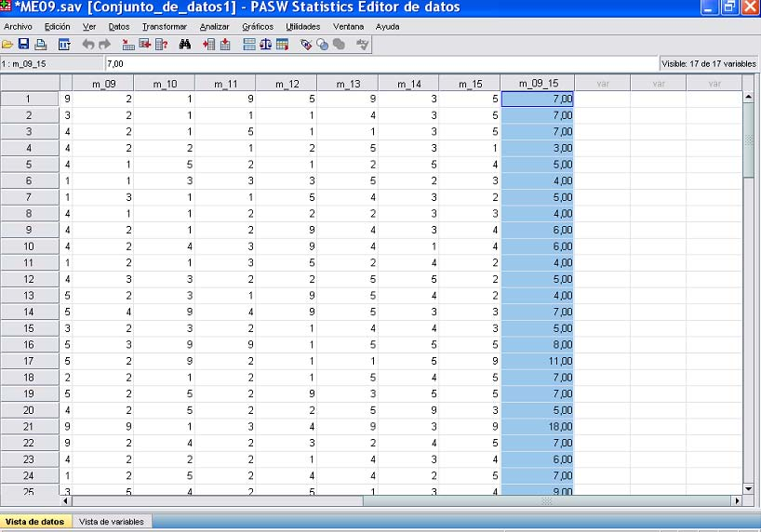The height and width of the screenshot is (532, 761).
Task: Select row header number 17
Action: tap(28, 361)
